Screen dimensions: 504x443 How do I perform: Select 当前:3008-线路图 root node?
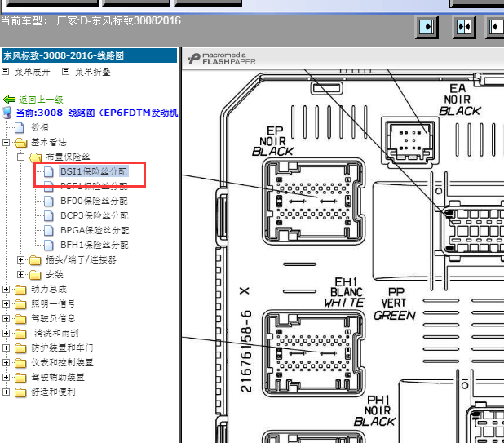pos(97,113)
